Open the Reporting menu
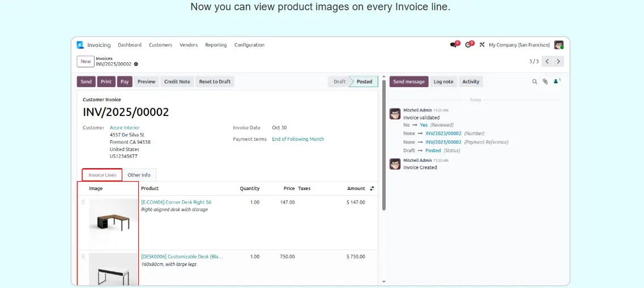The width and height of the screenshot is (644, 288). [216, 45]
